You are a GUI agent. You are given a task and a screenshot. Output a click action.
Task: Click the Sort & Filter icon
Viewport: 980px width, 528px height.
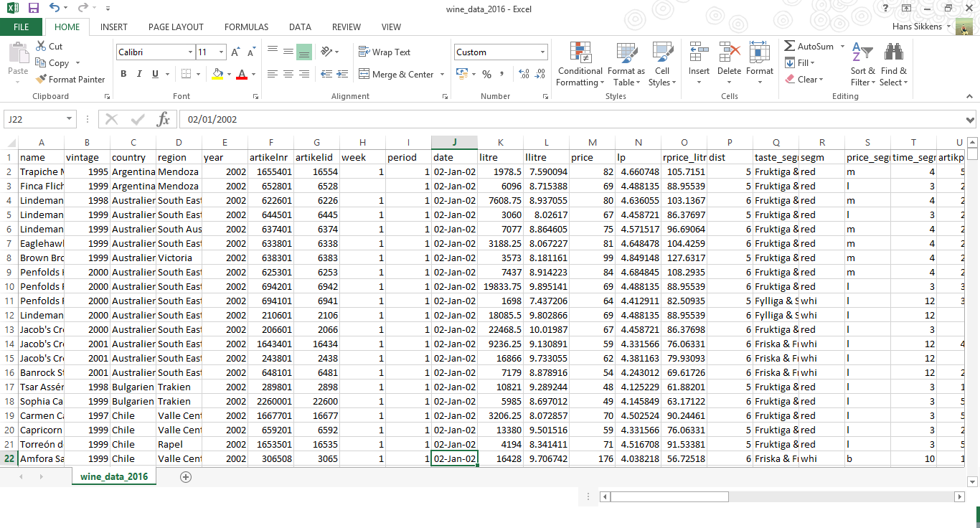point(862,53)
